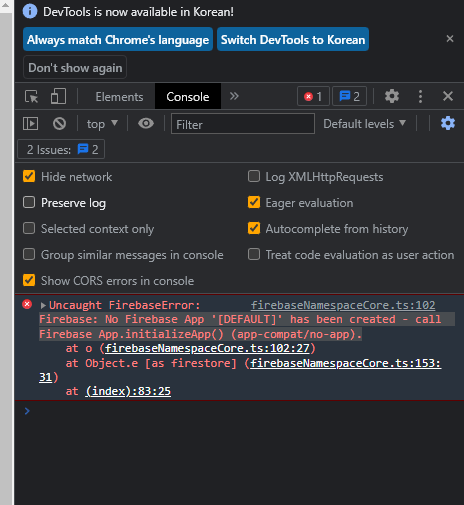Enable Selected context only checkbox
Viewport: 464px width, 505px height.
[x=29, y=228]
